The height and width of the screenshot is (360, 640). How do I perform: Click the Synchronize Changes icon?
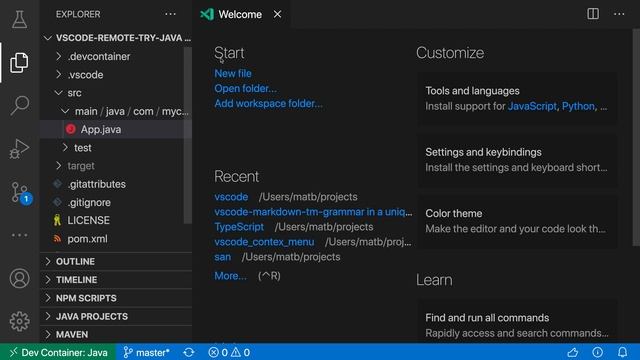pos(189,352)
